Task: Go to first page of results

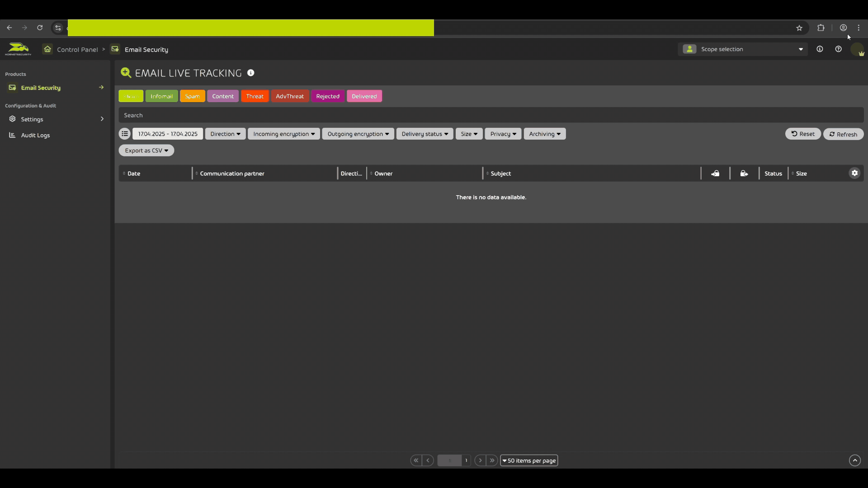Action: pos(416,460)
